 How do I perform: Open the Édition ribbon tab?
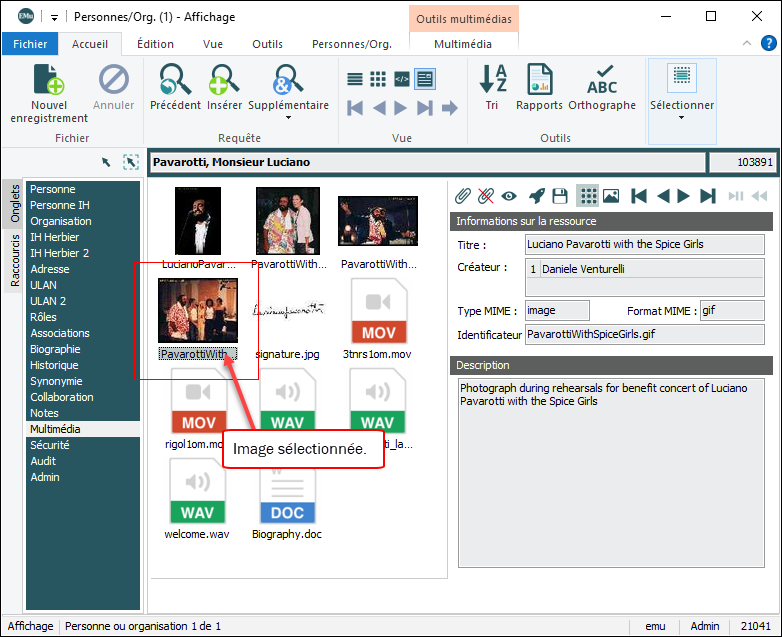click(155, 44)
